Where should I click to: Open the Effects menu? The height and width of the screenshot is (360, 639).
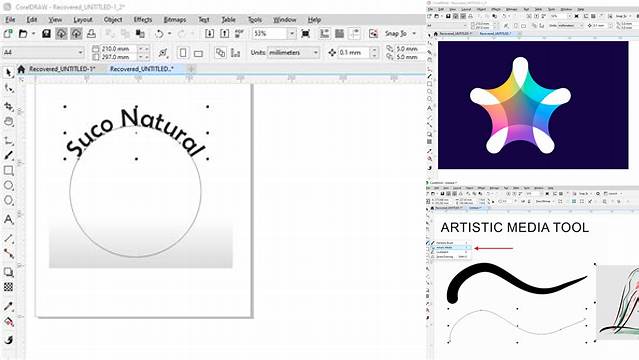[x=143, y=20]
